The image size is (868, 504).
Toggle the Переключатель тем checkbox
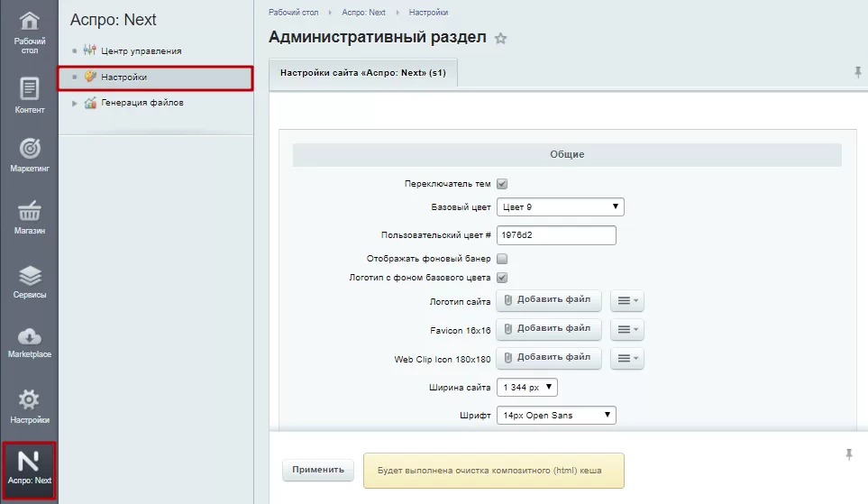502,184
